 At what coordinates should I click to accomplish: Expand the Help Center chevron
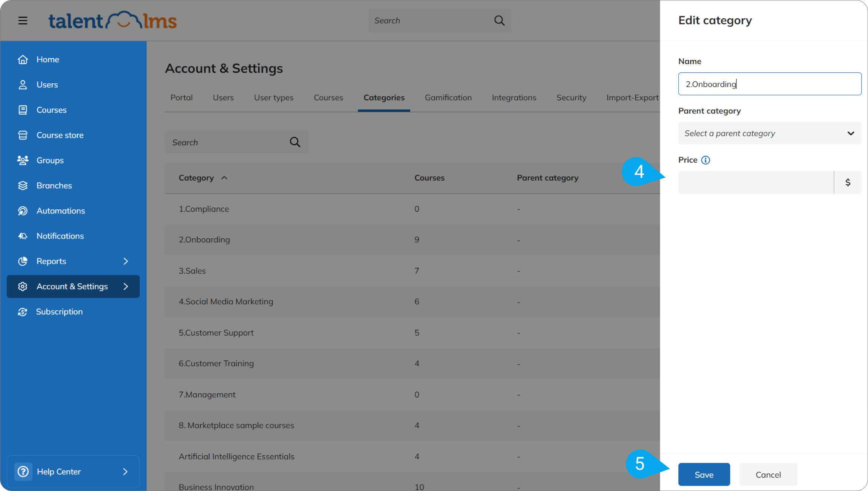125,471
